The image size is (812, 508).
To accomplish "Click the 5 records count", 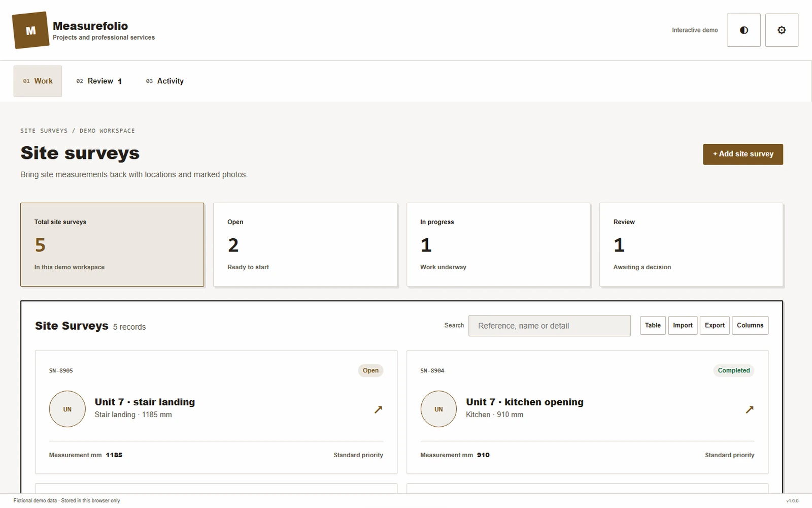I will 129,327.
